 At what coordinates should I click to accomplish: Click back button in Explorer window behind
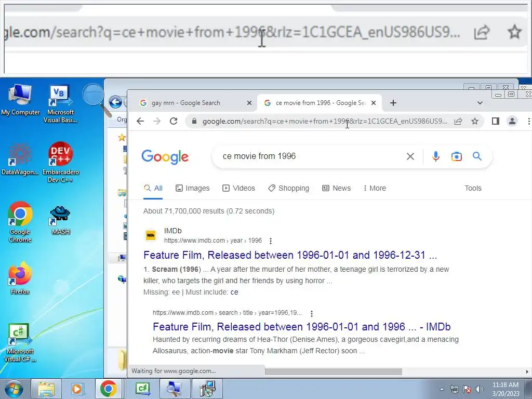[x=115, y=102]
